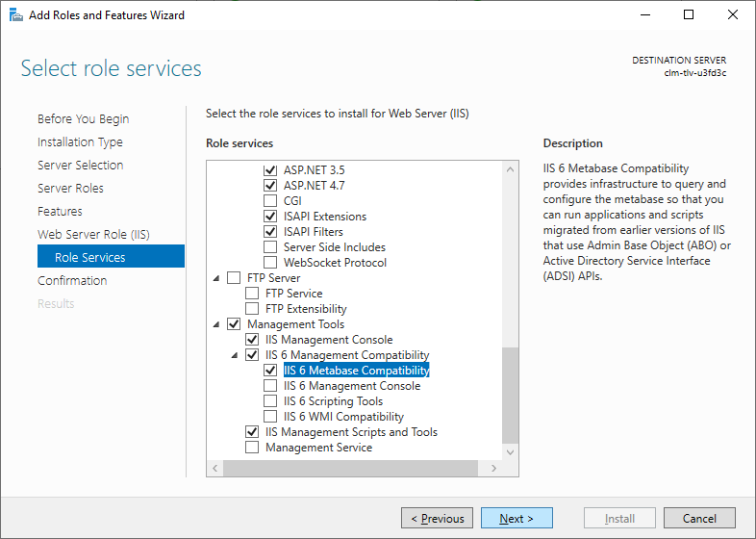Image resolution: width=756 pixels, height=539 pixels.
Task: Click the horizontal scrollbar thumb
Action: [x=350, y=468]
